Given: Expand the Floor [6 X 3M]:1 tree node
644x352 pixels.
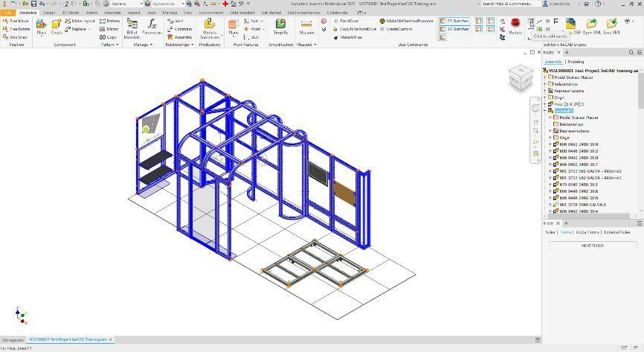Looking at the screenshot, I should coord(545,104).
